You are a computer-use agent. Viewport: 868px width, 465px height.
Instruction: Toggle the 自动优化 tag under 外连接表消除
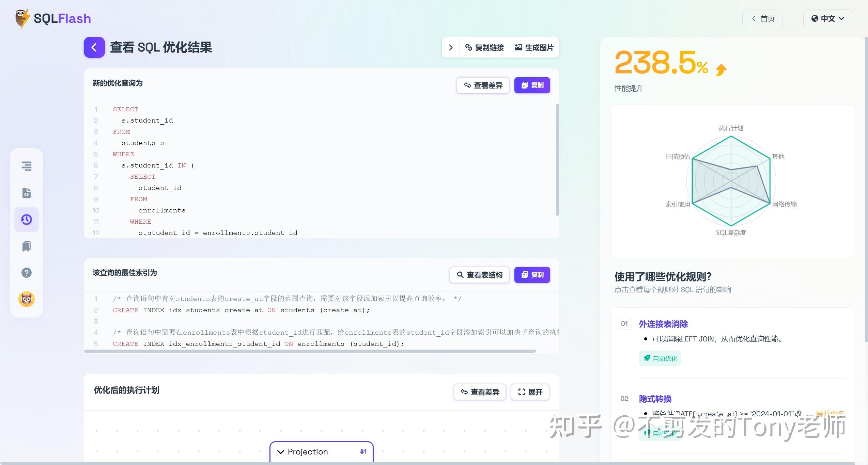pos(660,358)
